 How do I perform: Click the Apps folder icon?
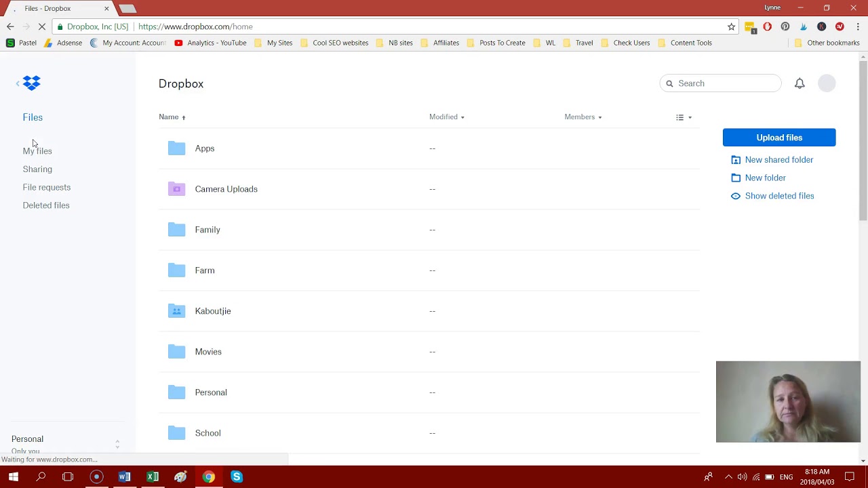point(176,148)
